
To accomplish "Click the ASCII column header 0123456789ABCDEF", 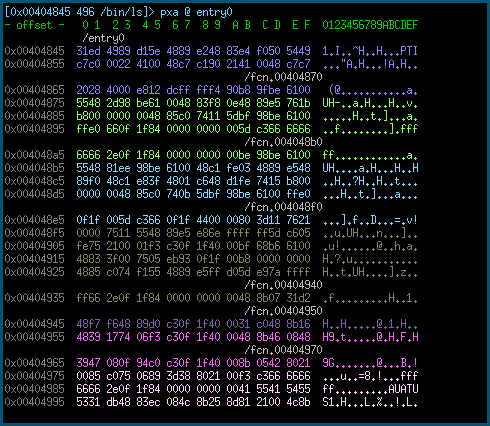I will [x=370, y=25].
